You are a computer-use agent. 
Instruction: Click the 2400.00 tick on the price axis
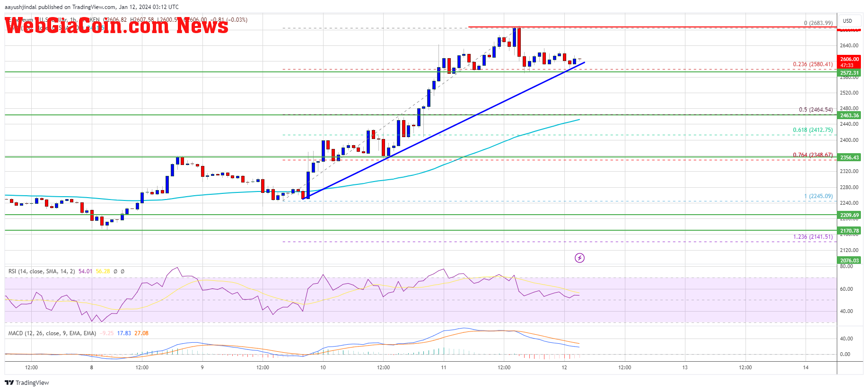click(849, 140)
